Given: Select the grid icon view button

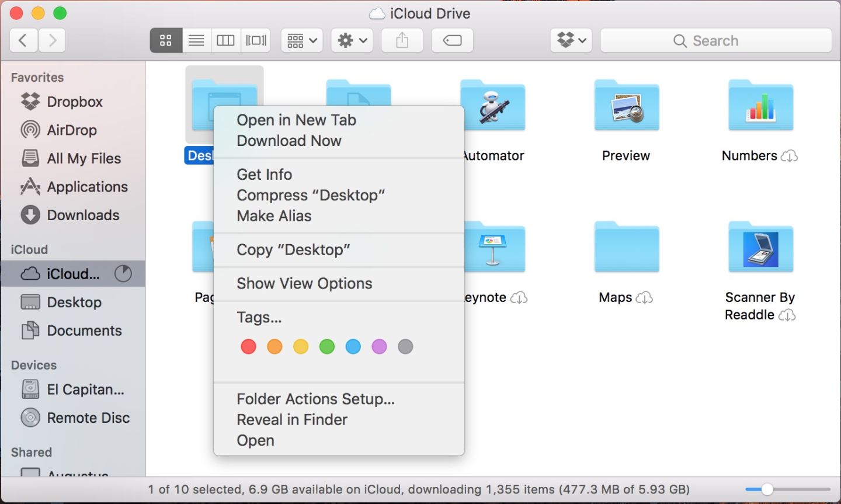Looking at the screenshot, I should click(x=165, y=40).
